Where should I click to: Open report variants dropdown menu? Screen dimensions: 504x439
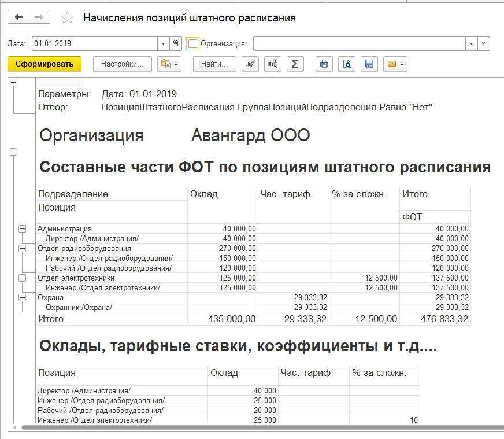tap(169, 64)
